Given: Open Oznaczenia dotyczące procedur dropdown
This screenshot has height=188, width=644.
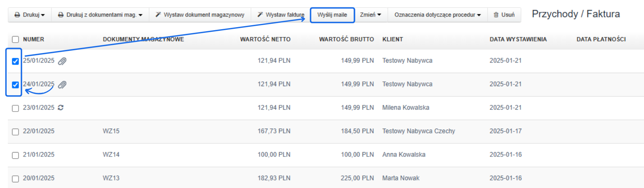Looking at the screenshot, I should (x=437, y=15).
